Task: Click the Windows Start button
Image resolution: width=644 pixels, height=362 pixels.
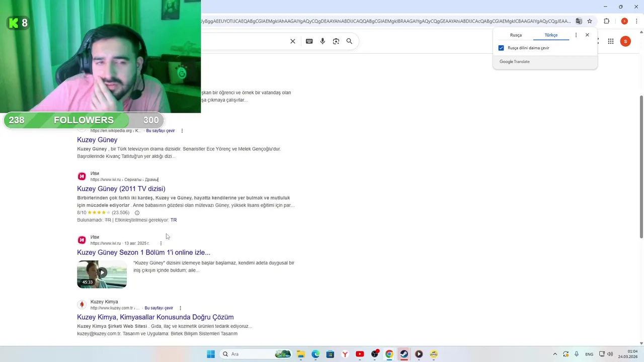Action: (211, 354)
